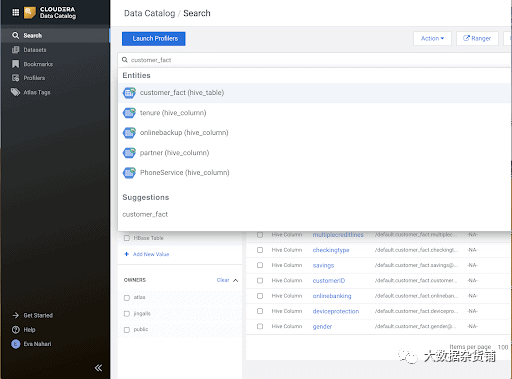Click the Help question mark icon
512x379 pixels.
pos(15,330)
